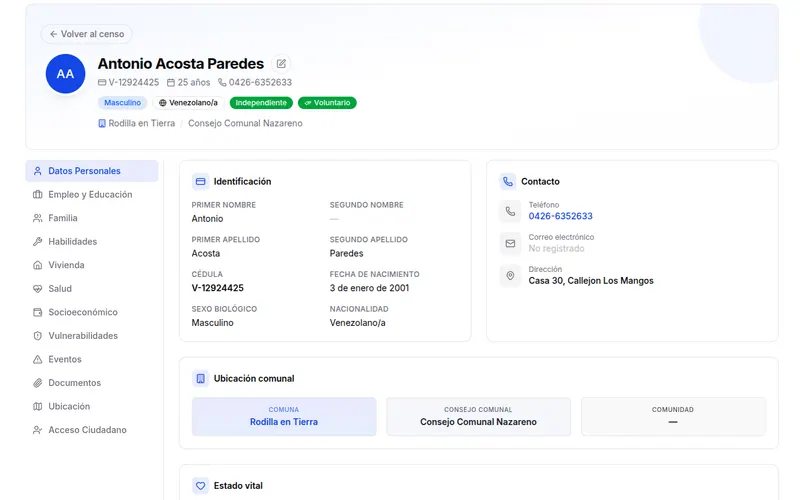Click the person icon of Datos Personales
The height and width of the screenshot is (500, 800).
click(37, 171)
